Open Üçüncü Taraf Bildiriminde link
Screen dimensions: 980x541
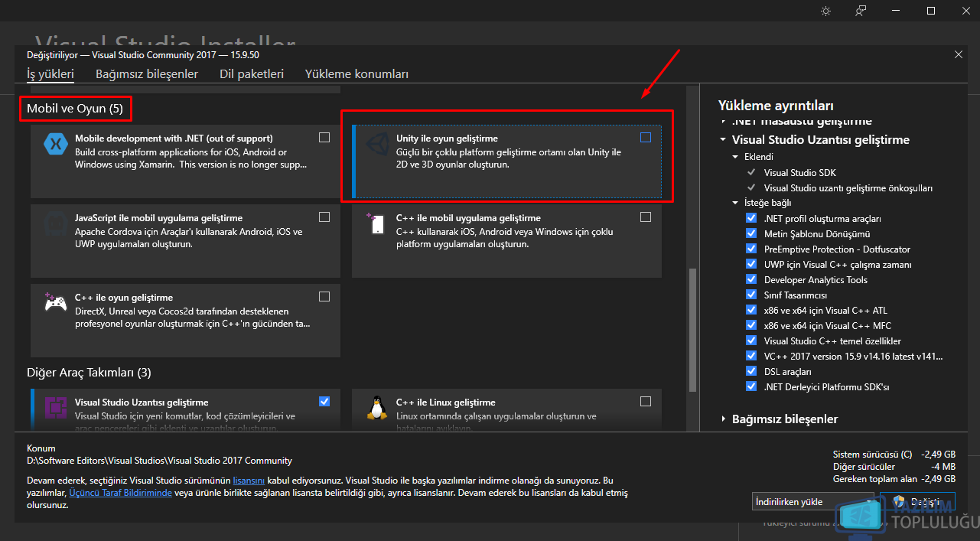coord(120,493)
